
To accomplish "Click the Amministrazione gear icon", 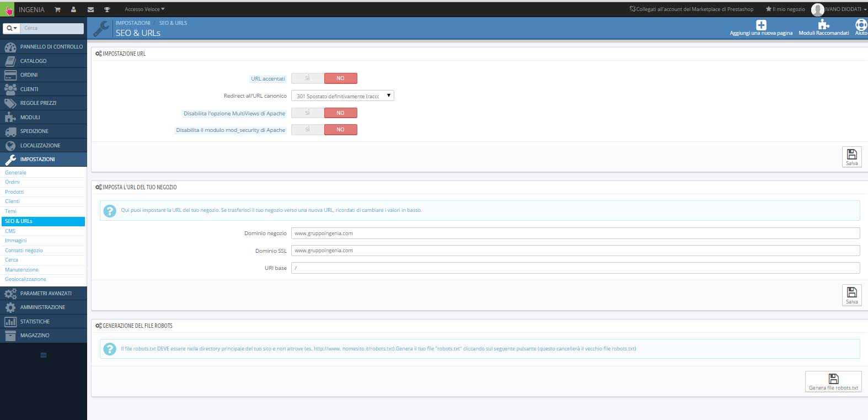I will pos(10,307).
